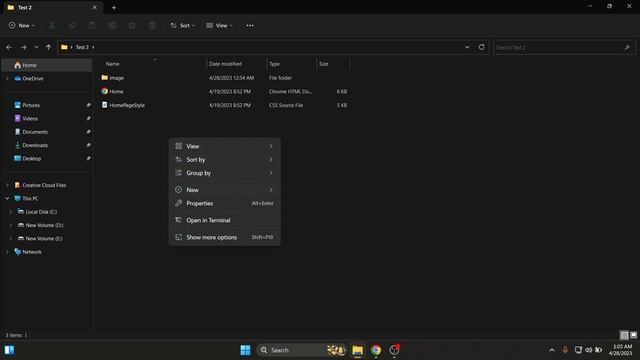Expand address bar history dropdown

(x=467, y=47)
